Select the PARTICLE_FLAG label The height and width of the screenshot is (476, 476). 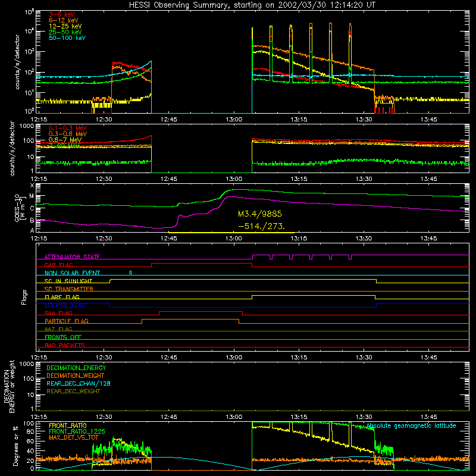click(x=67, y=321)
